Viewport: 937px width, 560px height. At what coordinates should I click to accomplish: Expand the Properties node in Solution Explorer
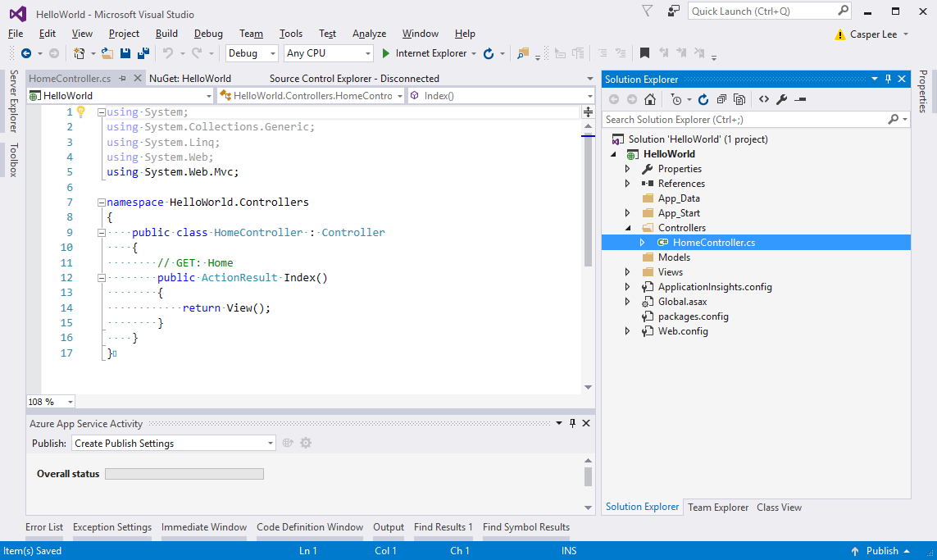click(627, 169)
